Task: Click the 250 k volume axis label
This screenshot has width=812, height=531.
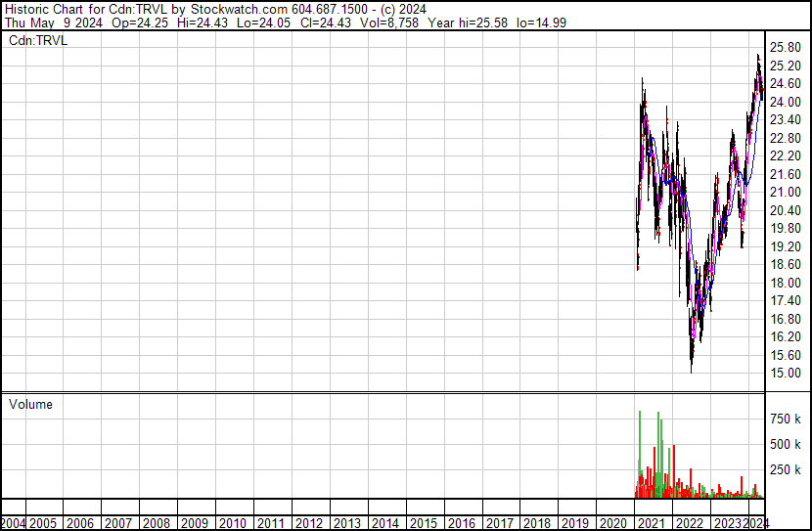Action: [787, 470]
